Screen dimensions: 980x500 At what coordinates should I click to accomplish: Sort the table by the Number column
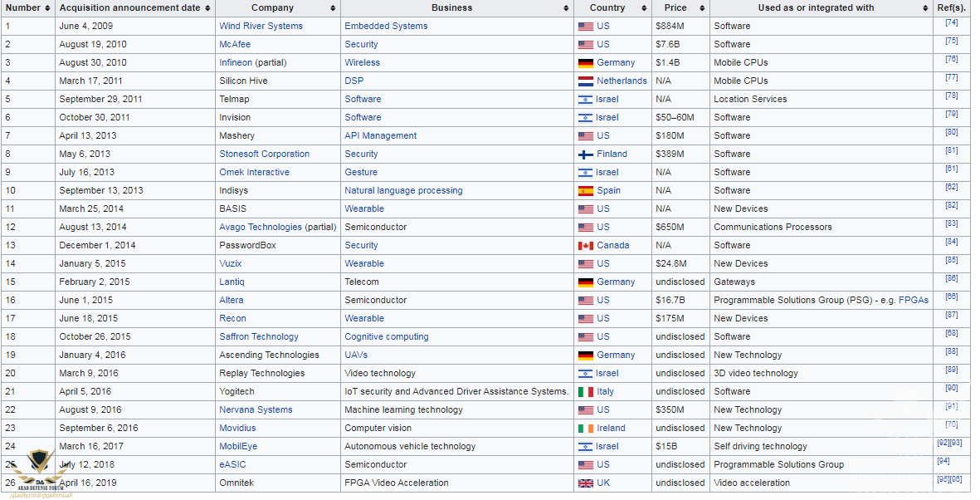(x=46, y=8)
